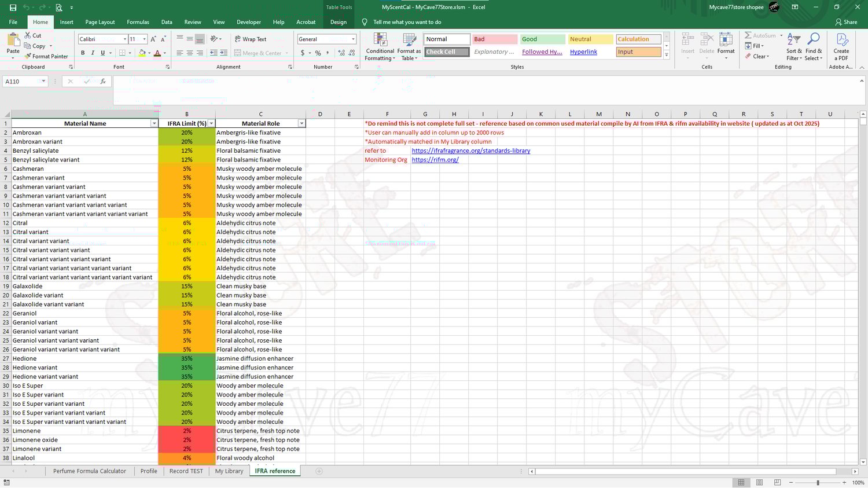Open the Insert ribbon tab
This screenshot has height=488, width=868.
(x=67, y=22)
